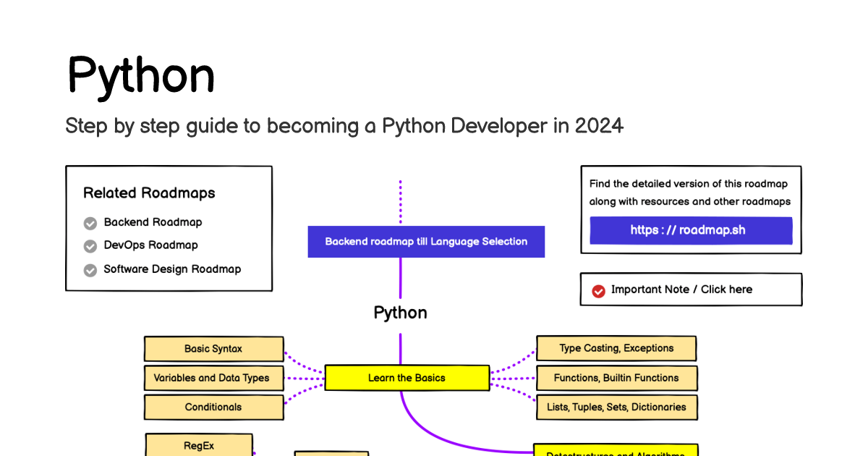Click the red check icon on Important Note

coord(598,291)
